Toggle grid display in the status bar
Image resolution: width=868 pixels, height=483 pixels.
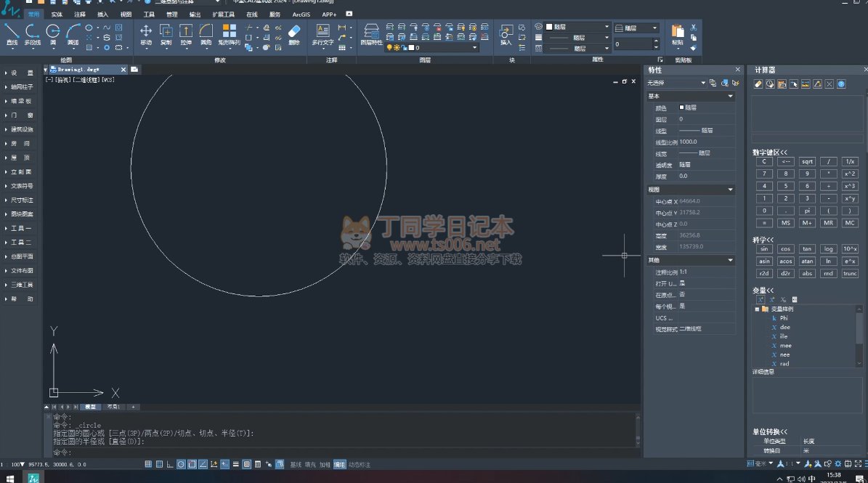pos(148,464)
